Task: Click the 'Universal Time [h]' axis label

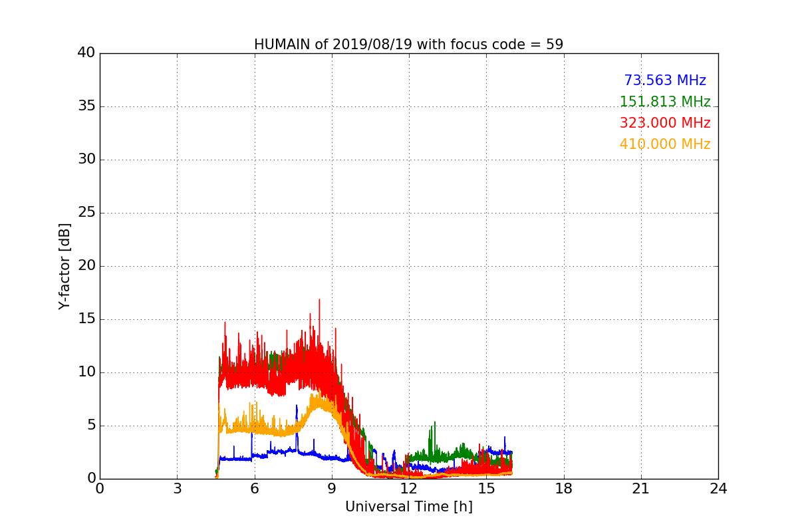Action: pos(408,507)
